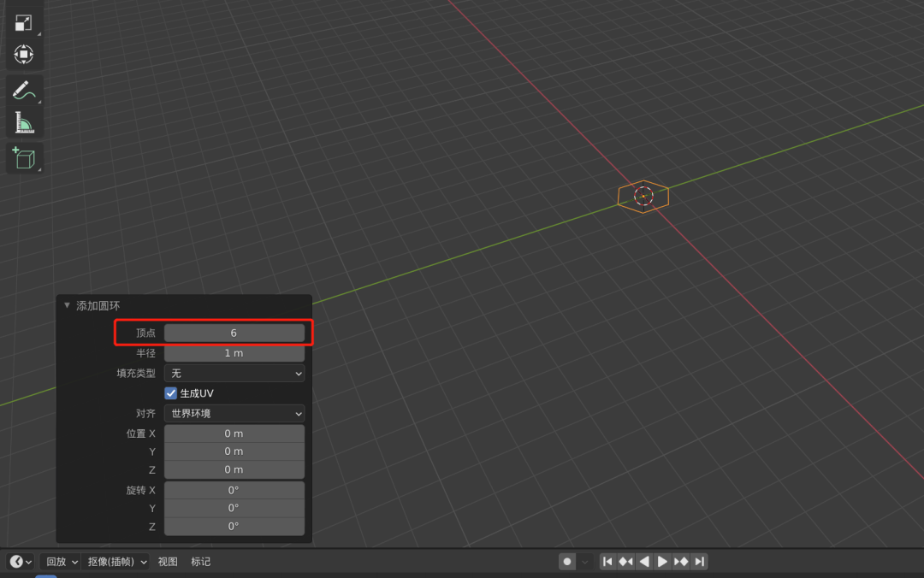Open the auto keyframing options dropdown

(584, 562)
